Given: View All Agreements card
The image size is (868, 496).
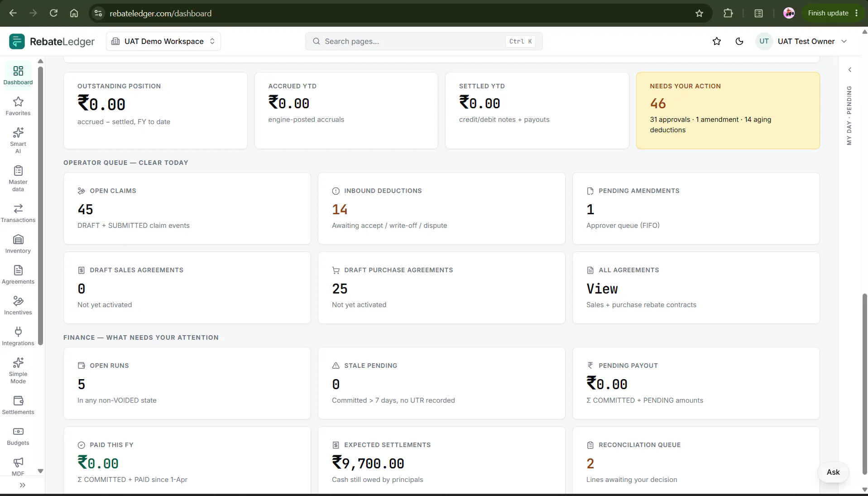Looking at the screenshot, I should tap(696, 288).
